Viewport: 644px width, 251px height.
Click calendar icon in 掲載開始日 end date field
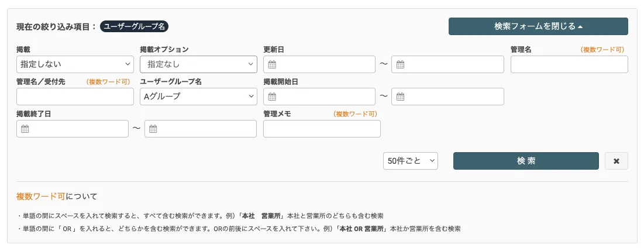[x=400, y=97]
